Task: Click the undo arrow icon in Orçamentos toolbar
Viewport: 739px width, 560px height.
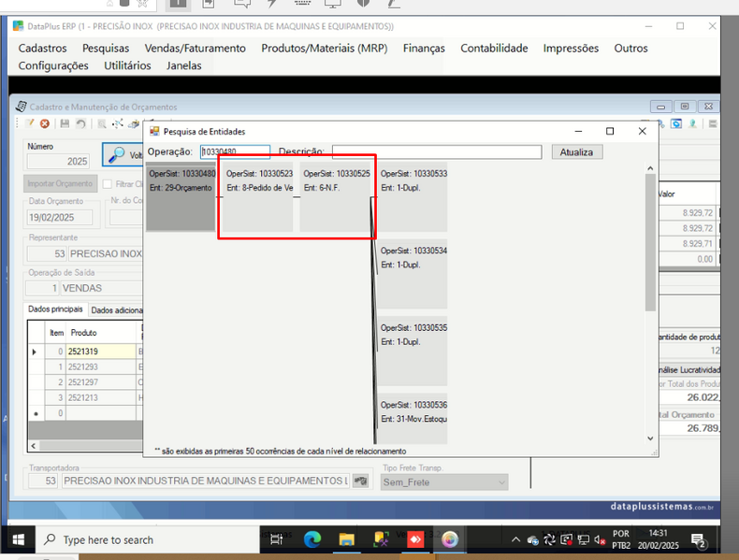Action: (x=81, y=123)
